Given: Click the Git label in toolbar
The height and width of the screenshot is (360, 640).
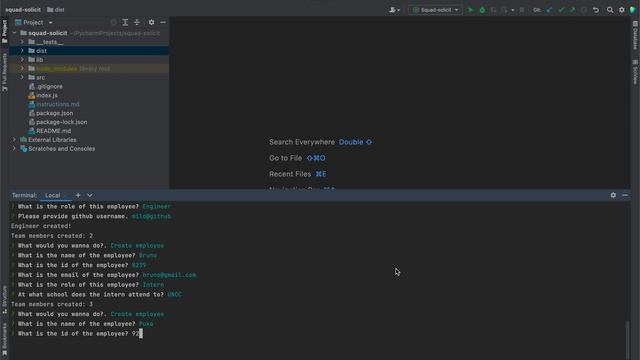Looking at the screenshot, I should point(537,10).
